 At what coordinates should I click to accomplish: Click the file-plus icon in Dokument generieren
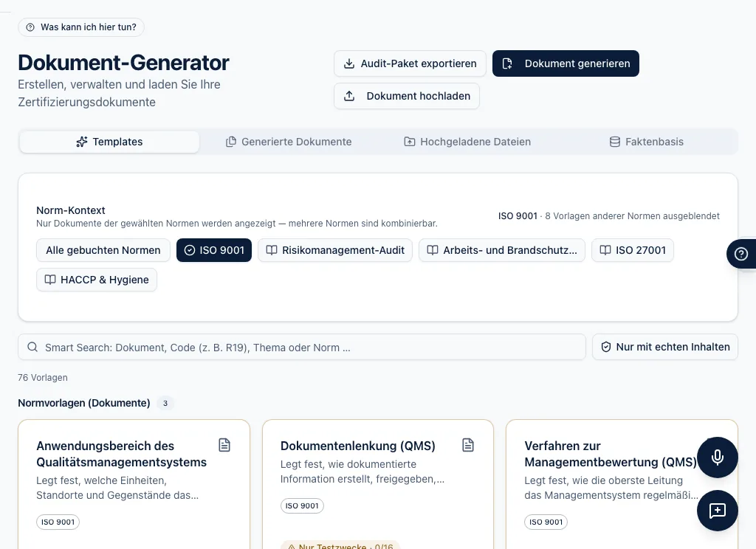507,63
